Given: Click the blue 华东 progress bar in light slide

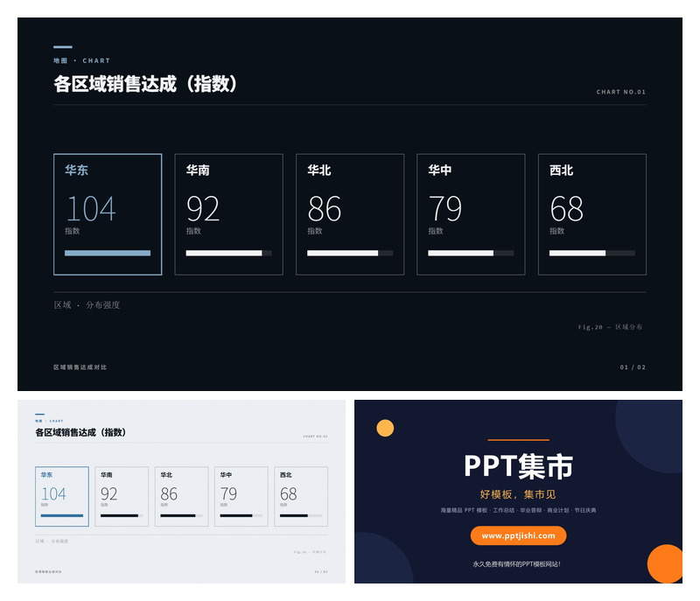Looking at the screenshot, I should pyautogui.click(x=62, y=516).
